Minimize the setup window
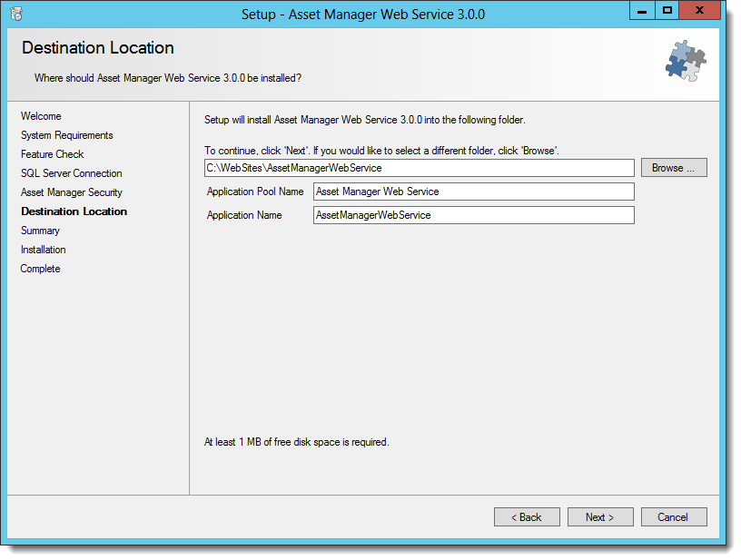Screen dimensions: 741x560 click(642, 10)
